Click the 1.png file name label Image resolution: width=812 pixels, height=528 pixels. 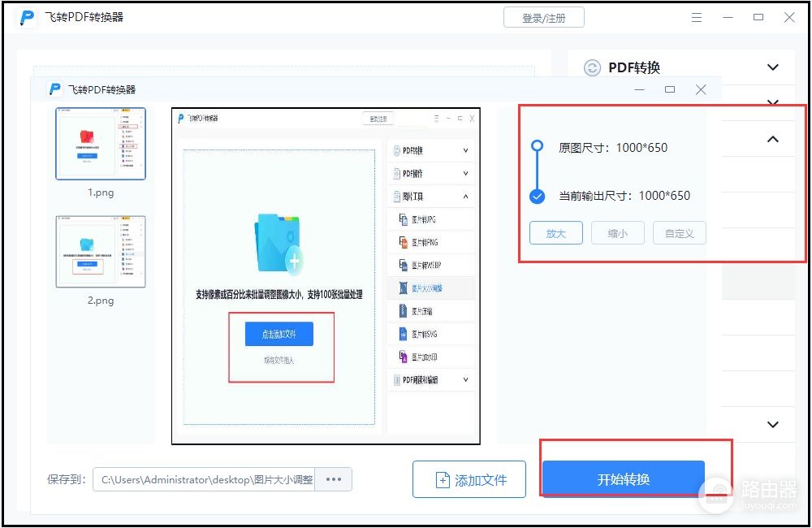(x=101, y=193)
